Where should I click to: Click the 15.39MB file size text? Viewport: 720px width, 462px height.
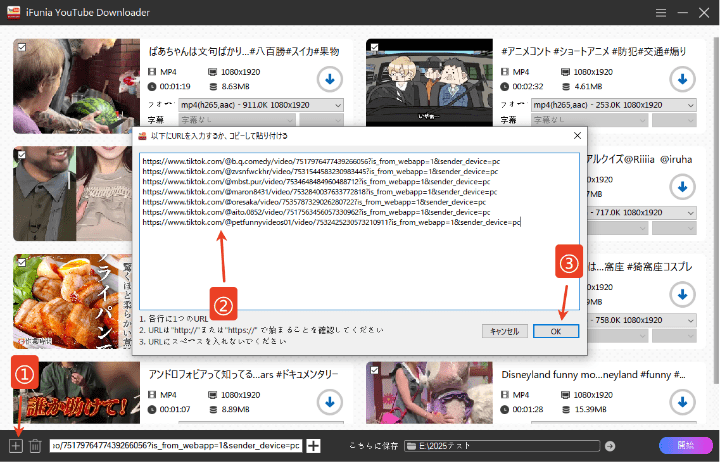coord(591,409)
